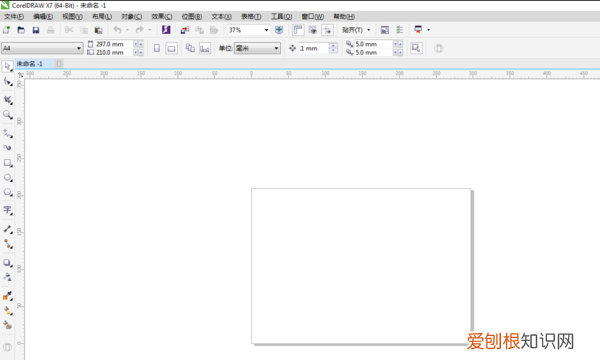Viewport: 600px width, 360px height.
Task: Click the Options icon next to Snap To
Action: click(385, 30)
